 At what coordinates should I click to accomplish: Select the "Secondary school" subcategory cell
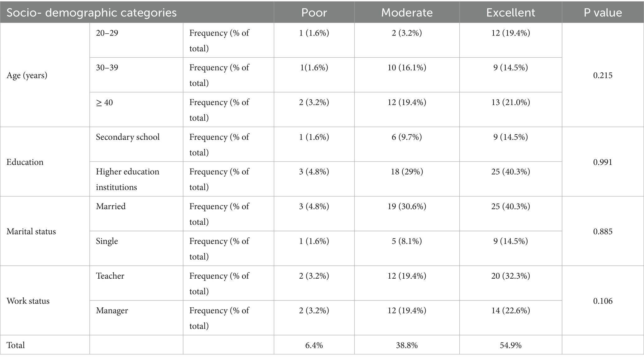[x=128, y=137]
